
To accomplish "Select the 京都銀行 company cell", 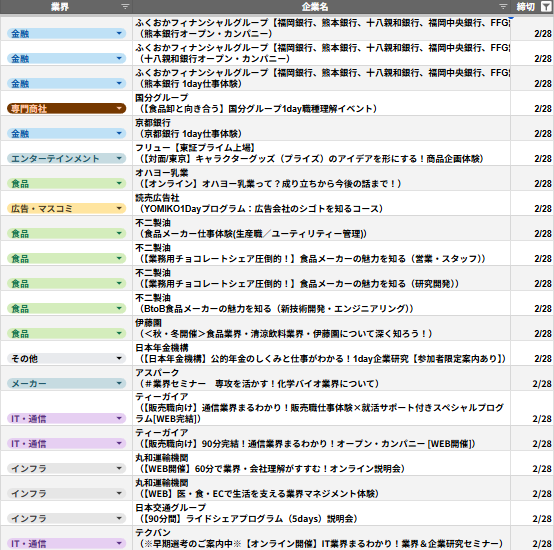I will point(322,128).
